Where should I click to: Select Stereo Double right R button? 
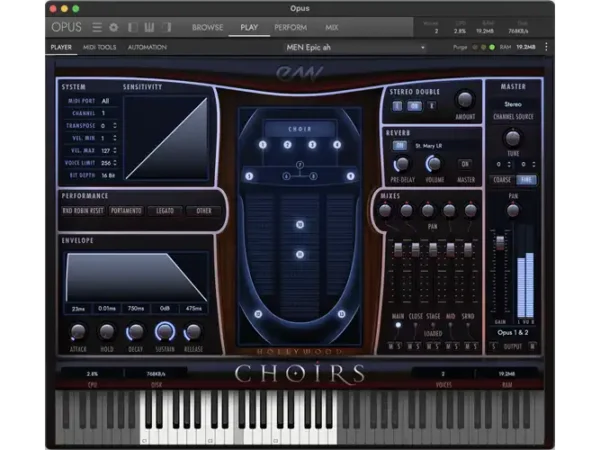click(x=432, y=106)
